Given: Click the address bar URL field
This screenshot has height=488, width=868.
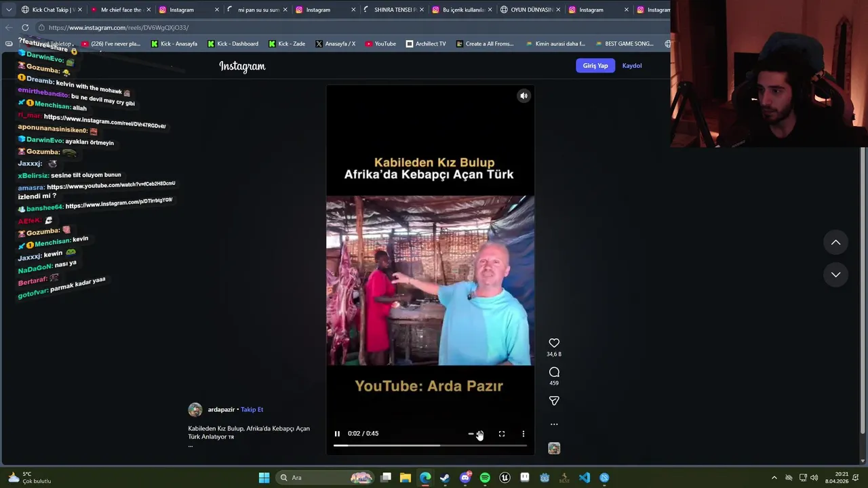Looking at the screenshot, I should 353,27.
